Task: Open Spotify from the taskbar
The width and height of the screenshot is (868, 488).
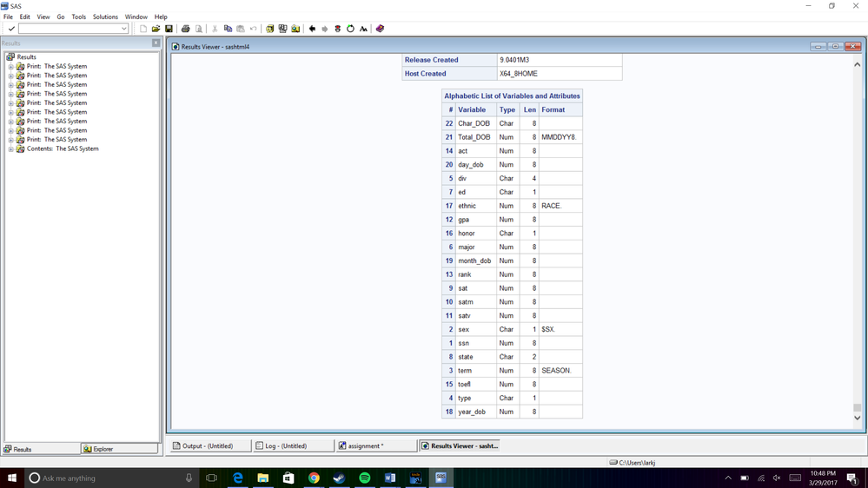Action: click(x=364, y=478)
